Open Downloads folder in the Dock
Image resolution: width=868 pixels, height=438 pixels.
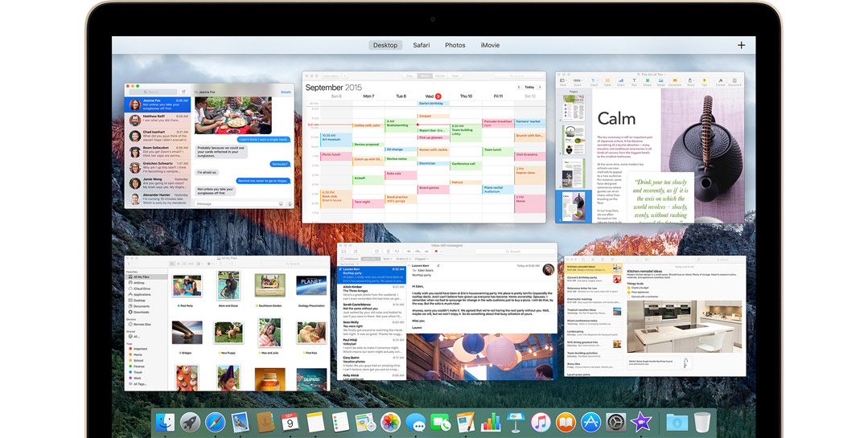[677, 423]
